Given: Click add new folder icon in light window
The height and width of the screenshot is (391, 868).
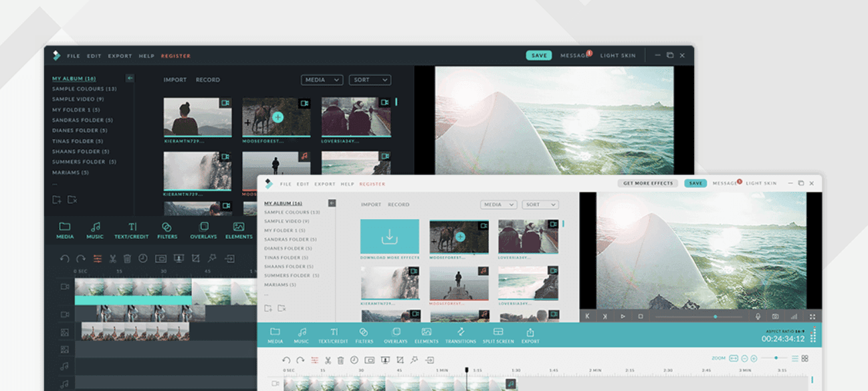Looking at the screenshot, I should coord(268,308).
